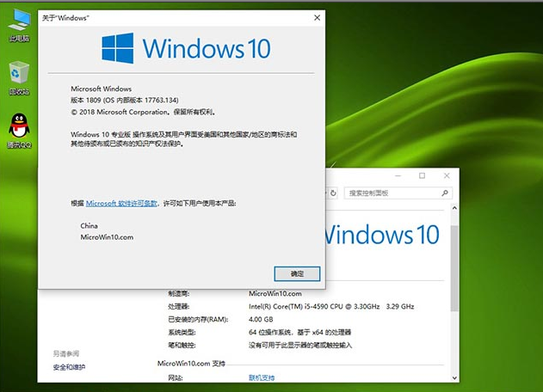Open the 联机支持 website link

pyautogui.click(x=262, y=377)
